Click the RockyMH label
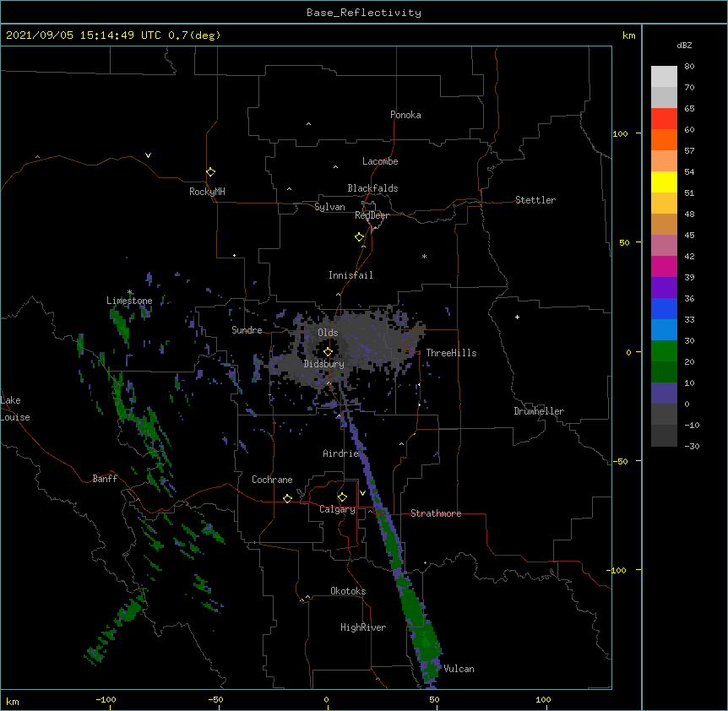 [207, 192]
